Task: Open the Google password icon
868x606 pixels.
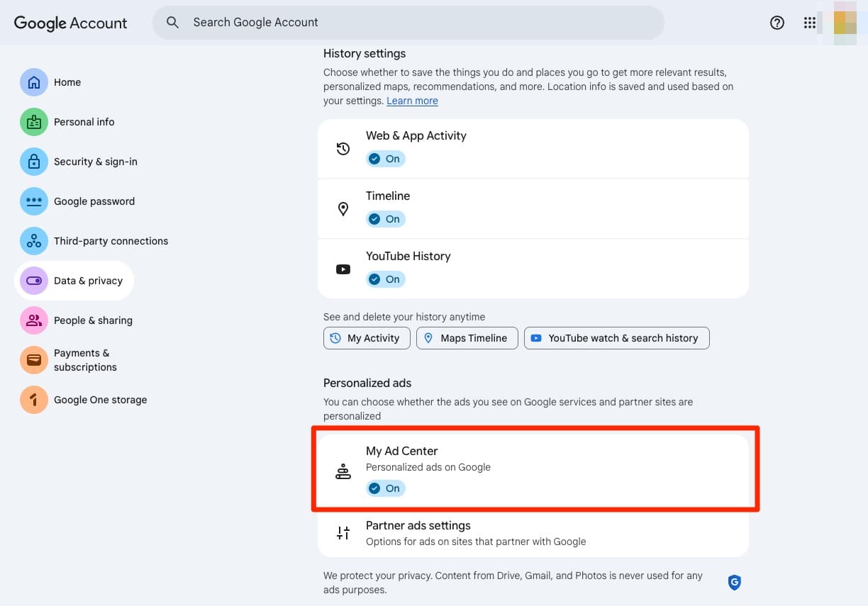Action: pos(34,201)
